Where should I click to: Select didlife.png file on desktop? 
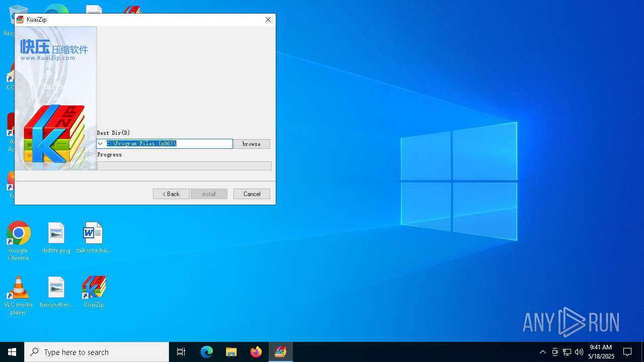click(x=56, y=238)
